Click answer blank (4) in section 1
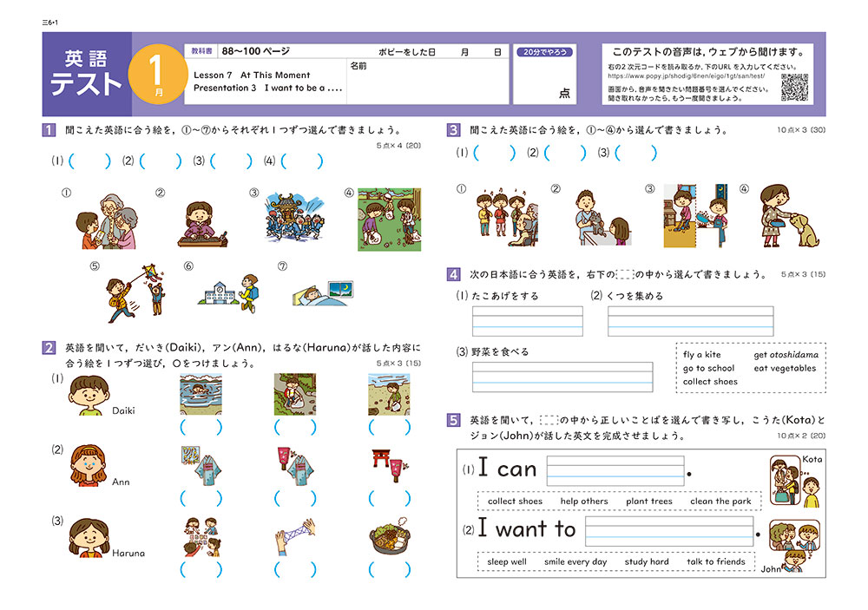 point(302,161)
